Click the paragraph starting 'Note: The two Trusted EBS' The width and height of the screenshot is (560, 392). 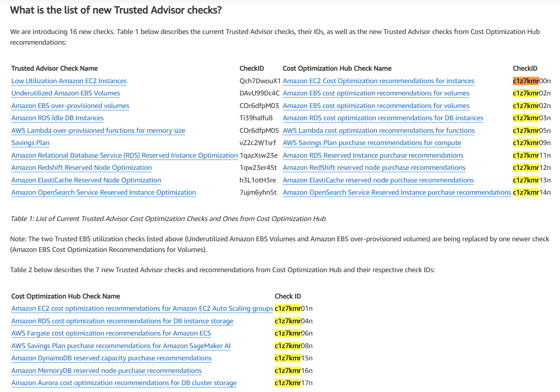[280, 244]
